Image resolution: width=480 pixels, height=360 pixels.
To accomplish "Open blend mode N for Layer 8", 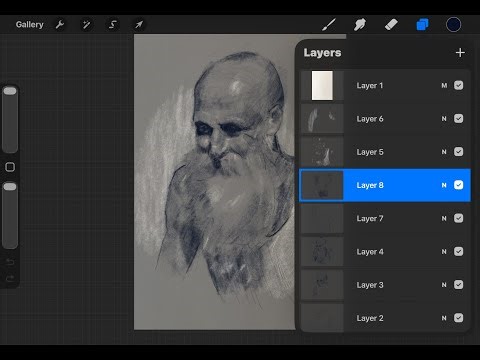I will click(444, 185).
